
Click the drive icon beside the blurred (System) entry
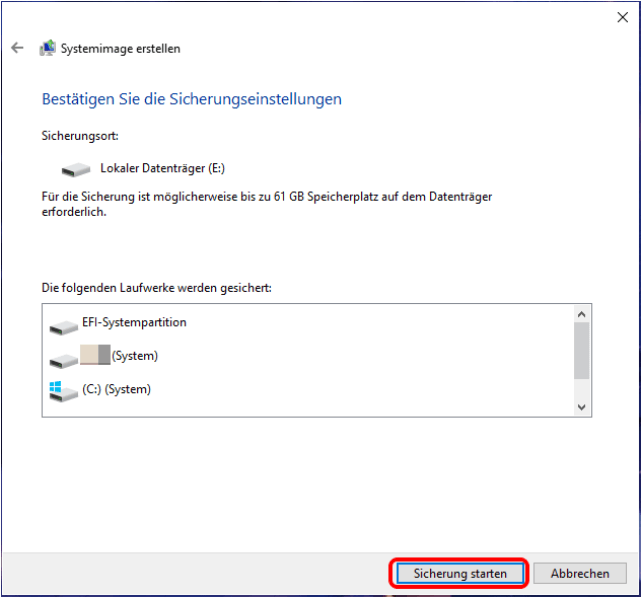[x=63, y=361]
